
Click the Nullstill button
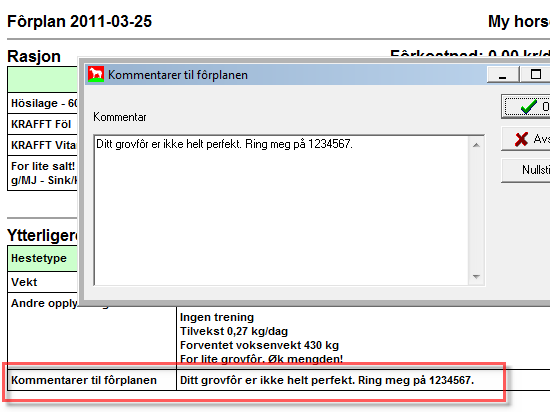pyautogui.click(x=526, y=170)
